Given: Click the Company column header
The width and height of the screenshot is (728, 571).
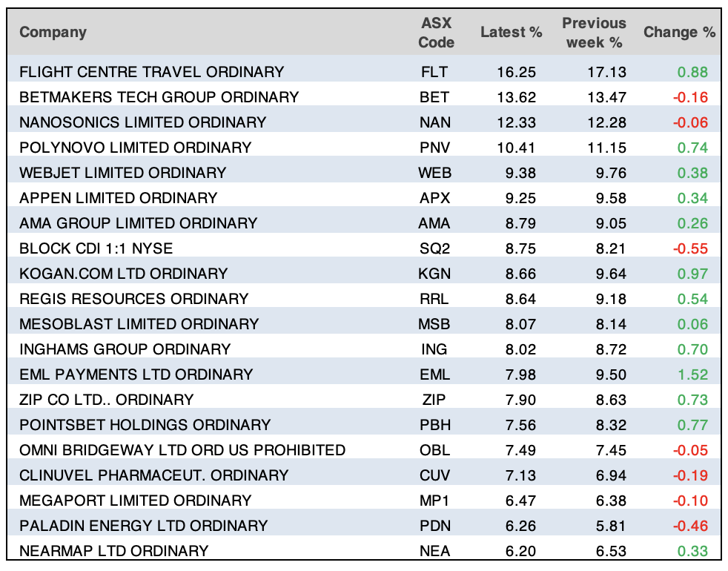Looking at the screenshot, I should (53, 33).
